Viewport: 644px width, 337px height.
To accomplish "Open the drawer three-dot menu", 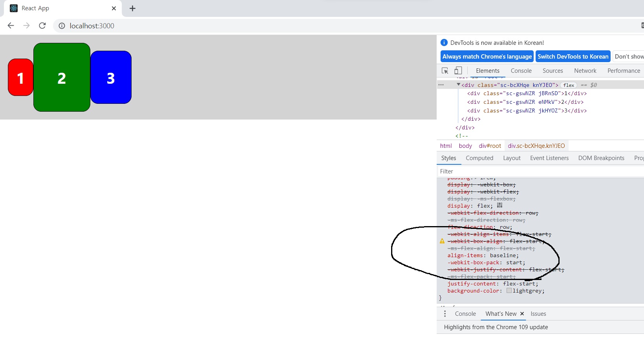I will (x=445, y=314).
